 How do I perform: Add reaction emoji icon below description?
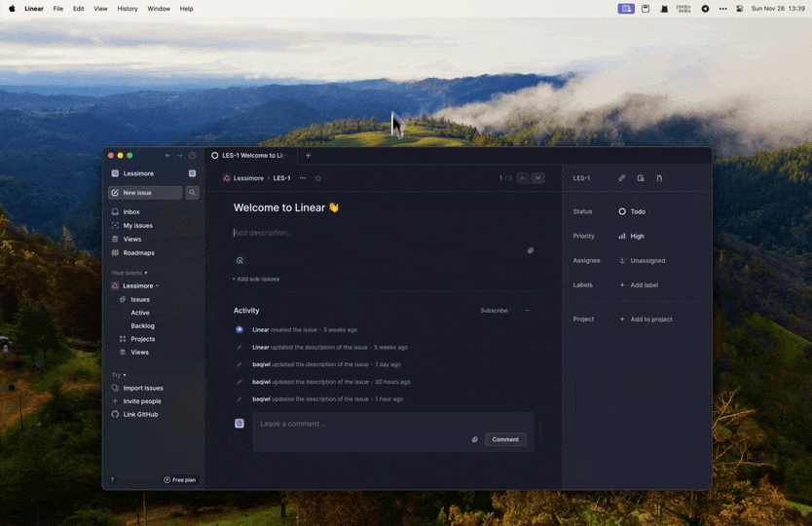click(240, 261)
